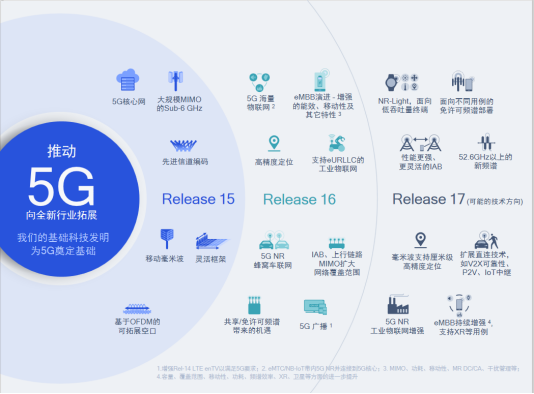Click the P2V、IoT中继 label text
Viewport: 534px width, 394px height.
486,272
